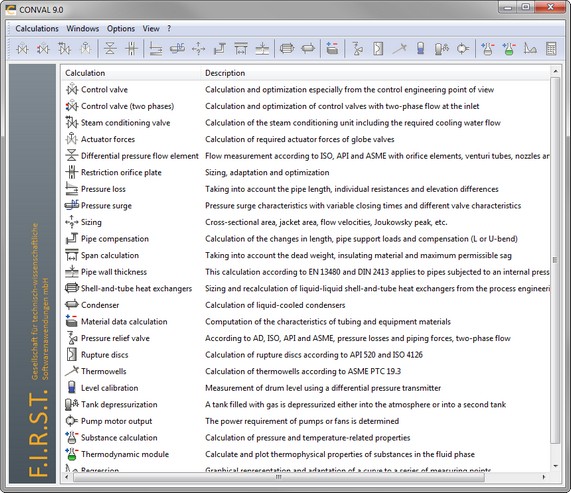Select Shell-and-tube heat exchangers entry
Viewport: 571px width, 493px height.
pos(306,288)
